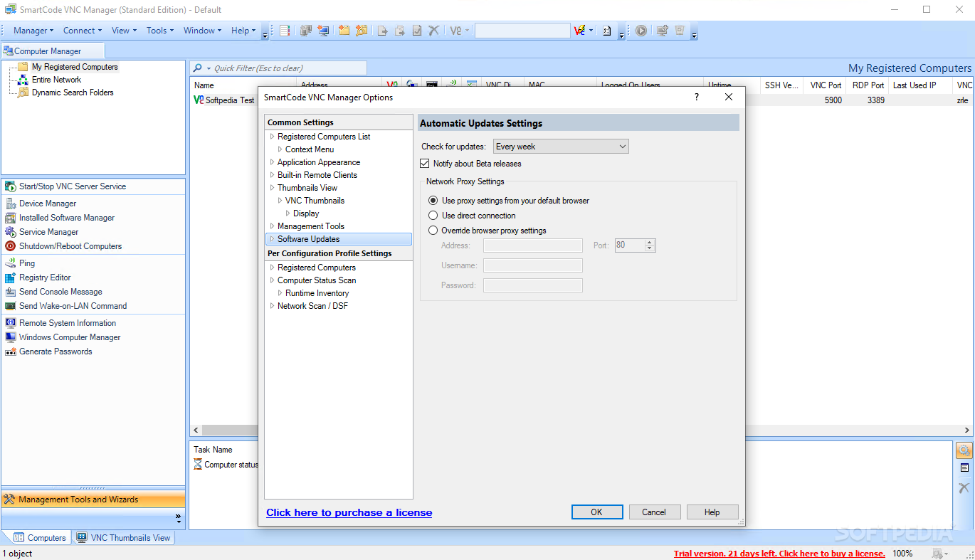Click the monitor with plus toolbar icon
This screenshot has width=975, height=560.
coord(662,31)
